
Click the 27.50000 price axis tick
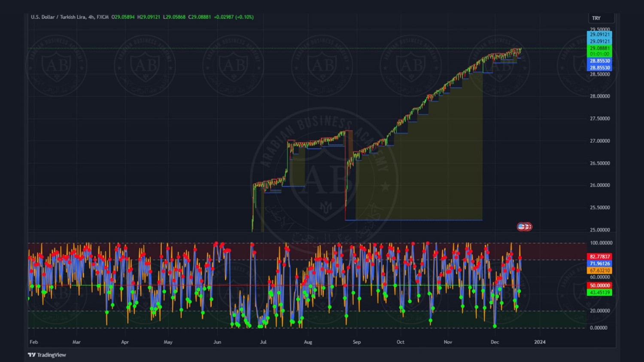point(600,118)
